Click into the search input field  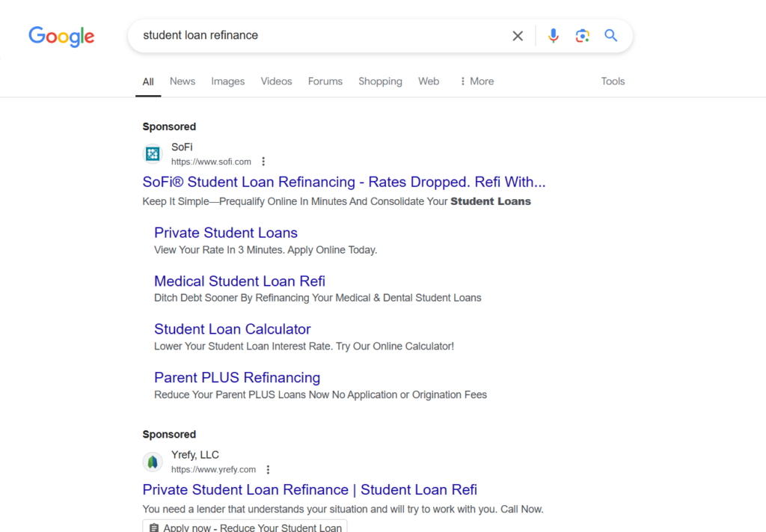pyautogui.click(x=322, y=36)
